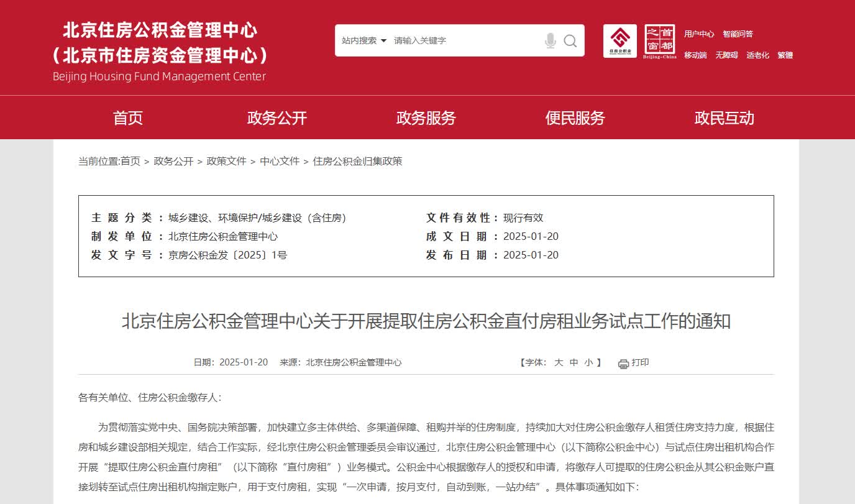Click Beijing Housing Fund Management Center subtitle

click(x=159, y=76)
